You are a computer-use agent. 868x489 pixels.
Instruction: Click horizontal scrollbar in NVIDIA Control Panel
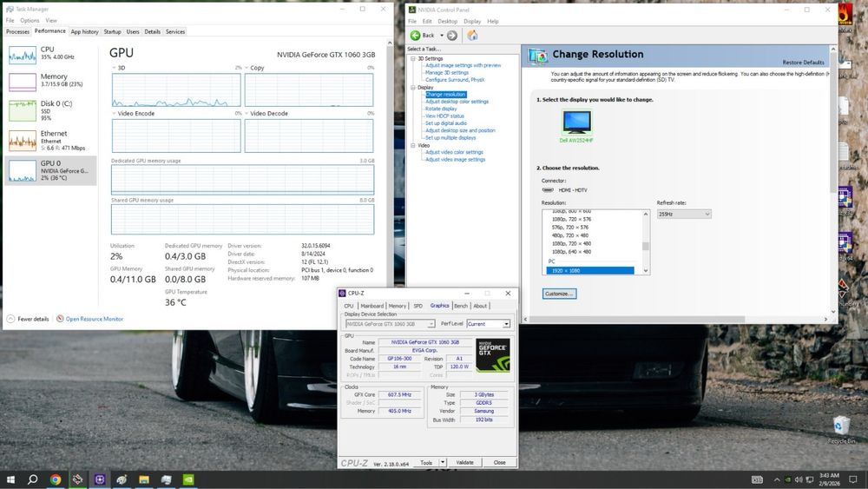(637, 320)
